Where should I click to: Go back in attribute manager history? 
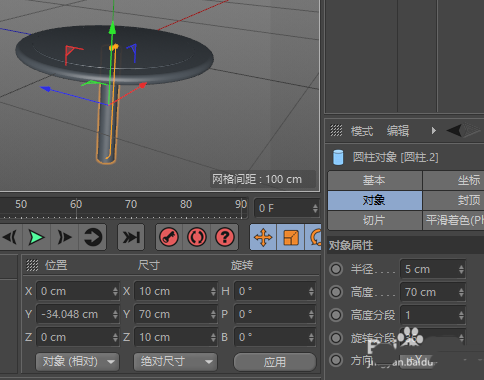[x=454, y=130]
